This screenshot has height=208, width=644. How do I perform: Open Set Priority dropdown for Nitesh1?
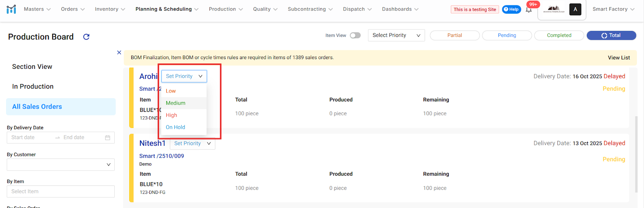point(192,144)
